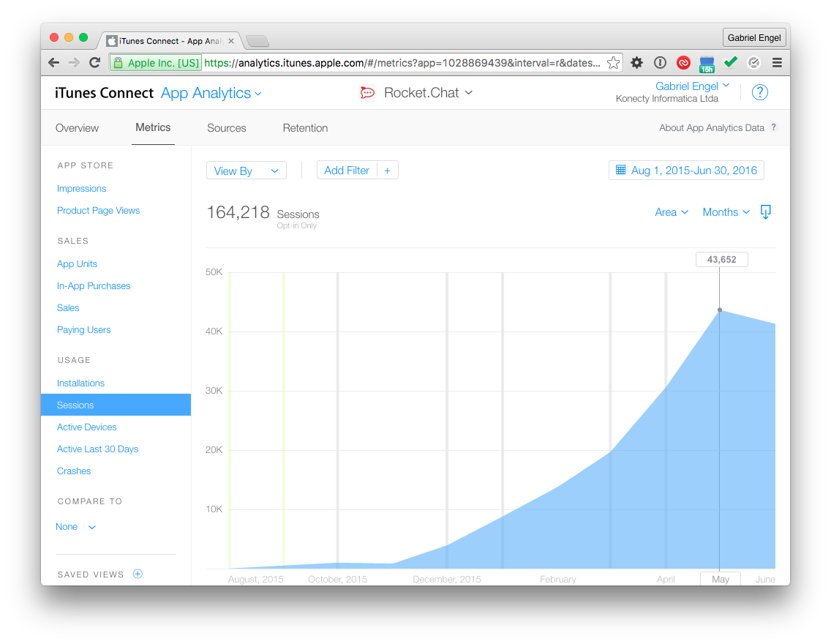Select the Crashes metric
Screen dimensions: 831x644
pyautogui.click(x=74, y=471)
